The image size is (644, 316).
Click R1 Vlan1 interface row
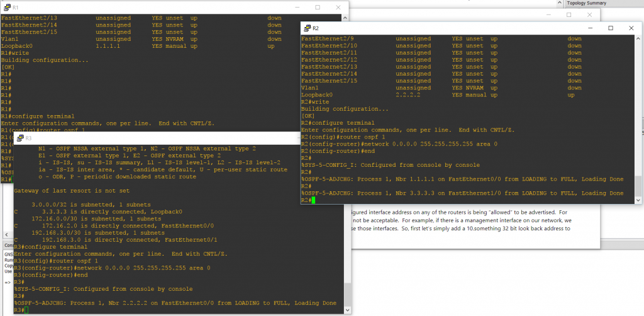coord(142,39)
